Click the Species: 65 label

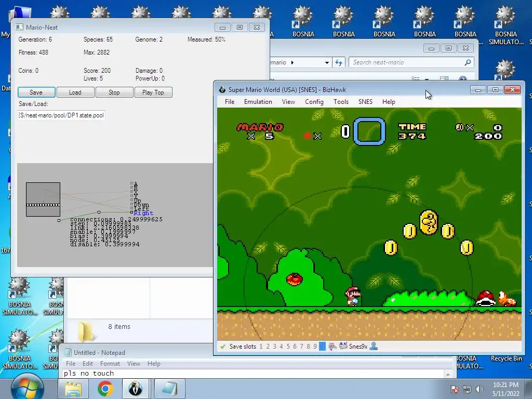click(98, 39)
